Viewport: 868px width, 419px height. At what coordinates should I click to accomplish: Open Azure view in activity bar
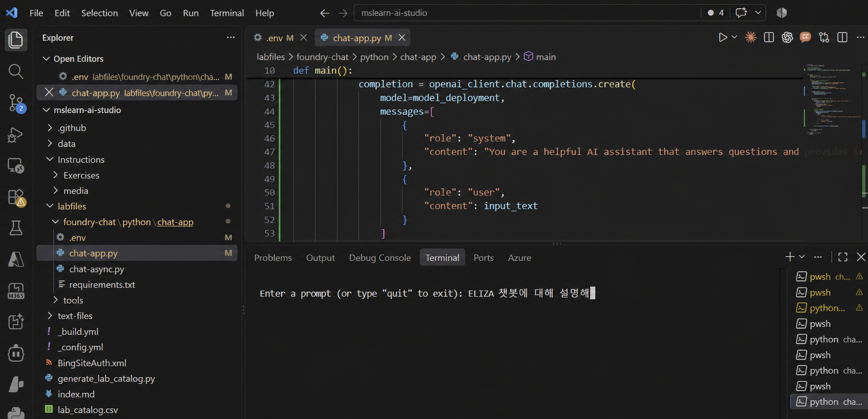click(16, 259)
